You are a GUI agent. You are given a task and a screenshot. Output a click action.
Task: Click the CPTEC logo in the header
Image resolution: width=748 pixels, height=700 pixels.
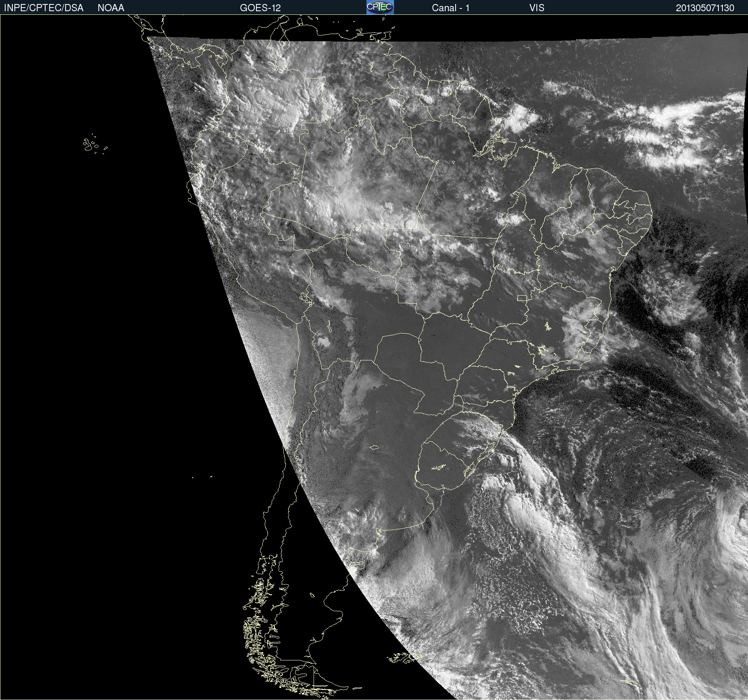coord(380,7)
